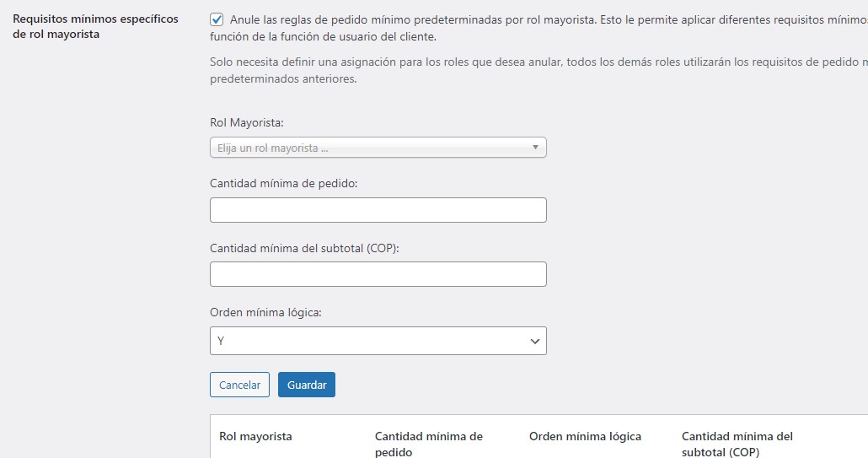The height and width of the screenshot is (458, 868).
Task: Click 'Cantidad mínima del subtotal (COP)' table header
Action: [x=737, y=444]
